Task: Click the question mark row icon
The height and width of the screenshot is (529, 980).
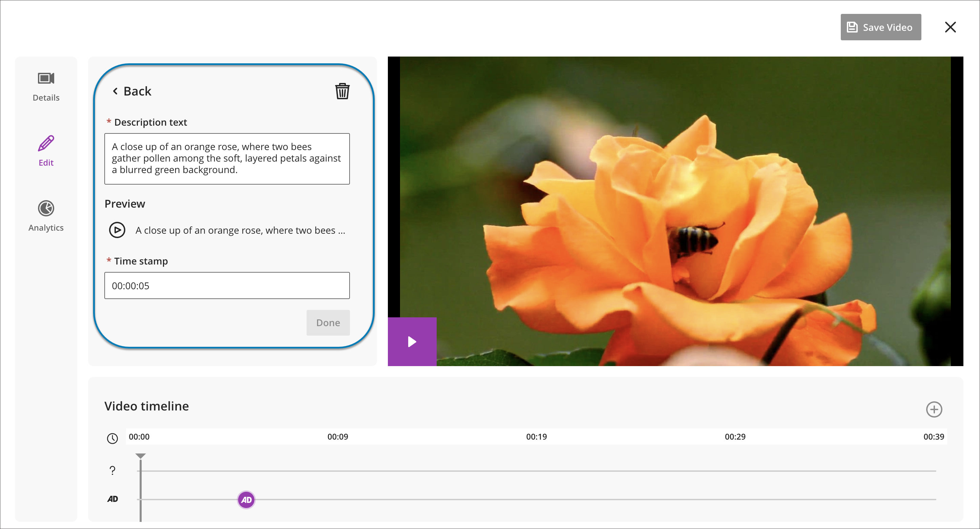Action: [x=112, y=470]
